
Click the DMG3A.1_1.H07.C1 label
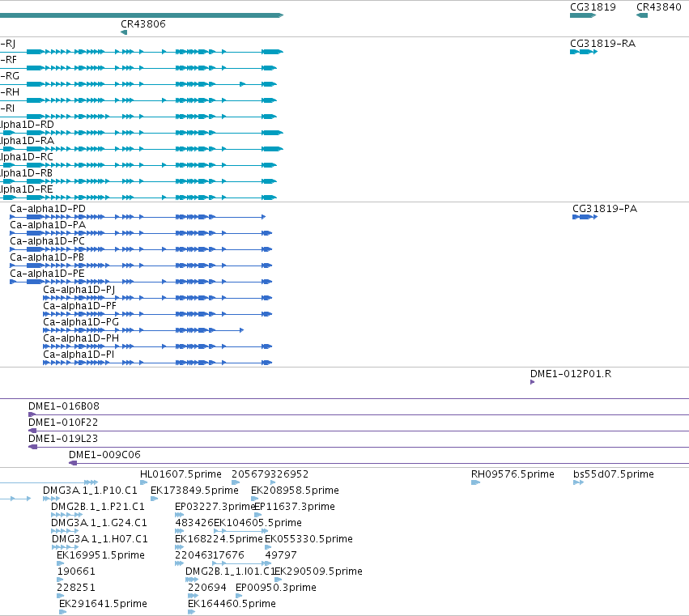tap(100, 540)
